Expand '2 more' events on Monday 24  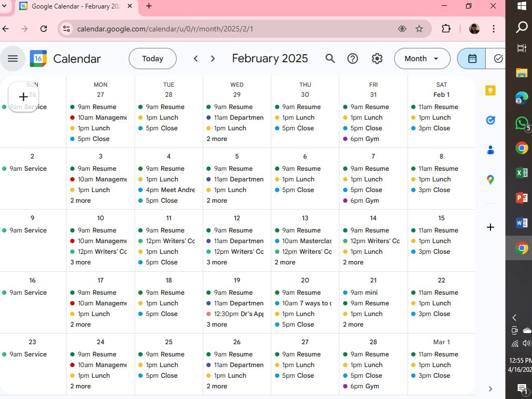coord(81,386)
